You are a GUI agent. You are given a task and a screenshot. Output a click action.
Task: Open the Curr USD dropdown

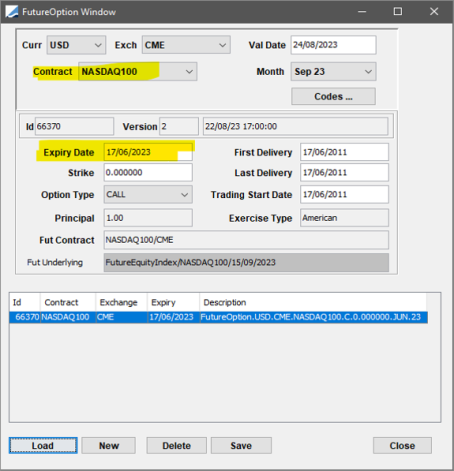[x=76, y=45]
